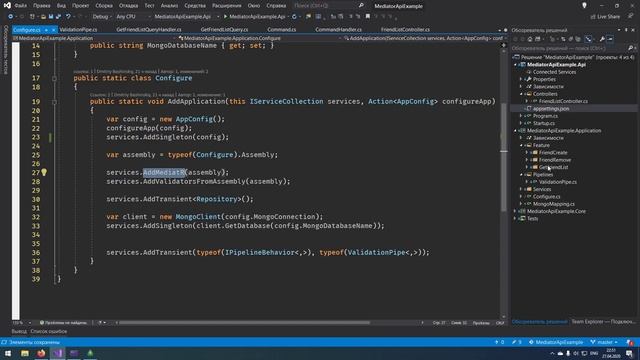Click Live Share button
Image resolution: width=640 pixels, height=360 pixels.
tap(605, 17)
